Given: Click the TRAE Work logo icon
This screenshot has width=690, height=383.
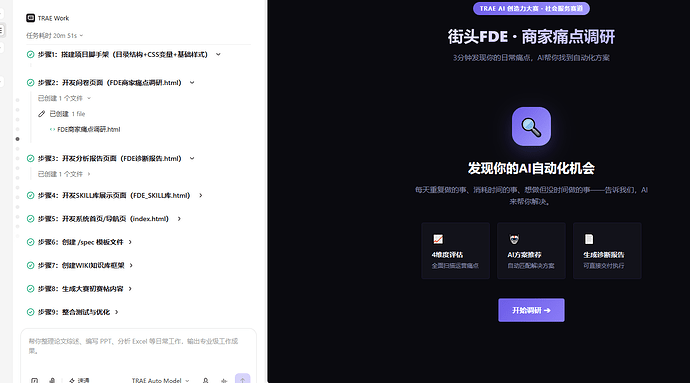Looking at the screenshot, I should tap(30, 18).
